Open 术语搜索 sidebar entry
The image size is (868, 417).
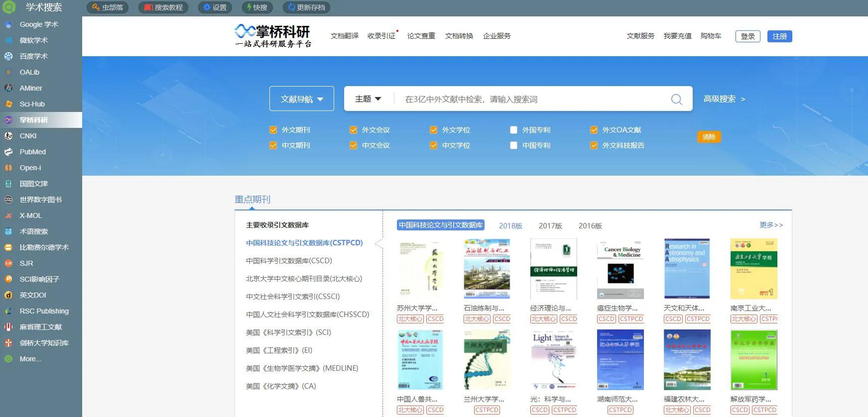point(34,231)
